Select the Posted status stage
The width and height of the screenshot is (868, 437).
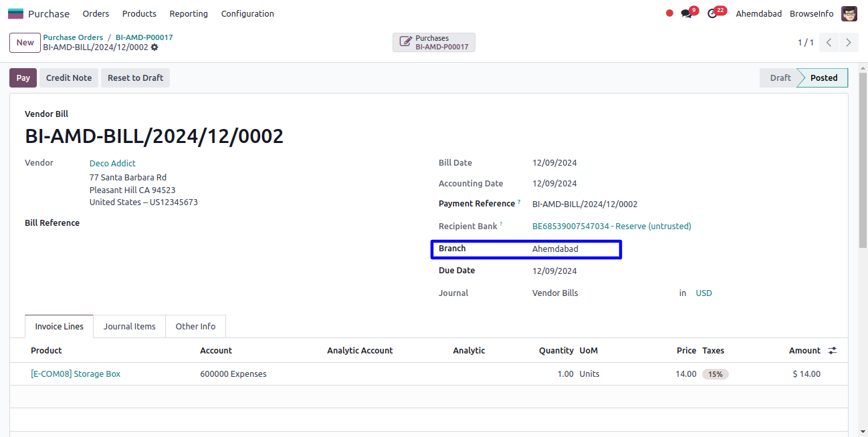(823, 78)
